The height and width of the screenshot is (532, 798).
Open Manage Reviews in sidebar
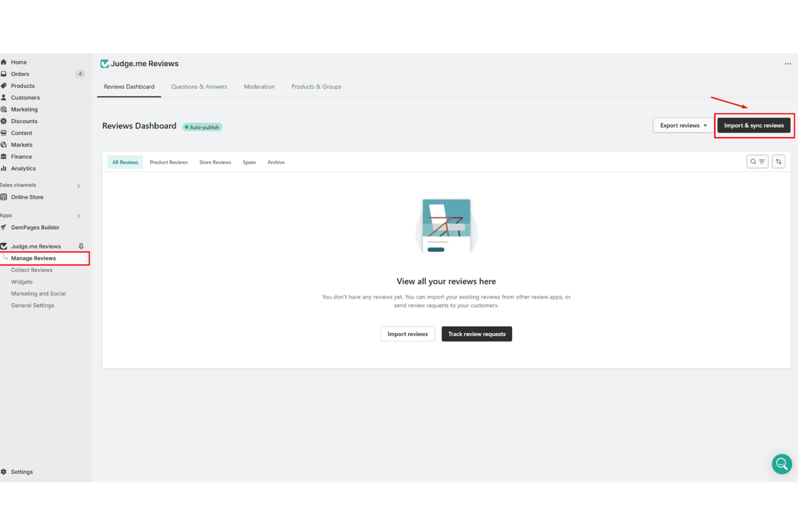point(33,258)
